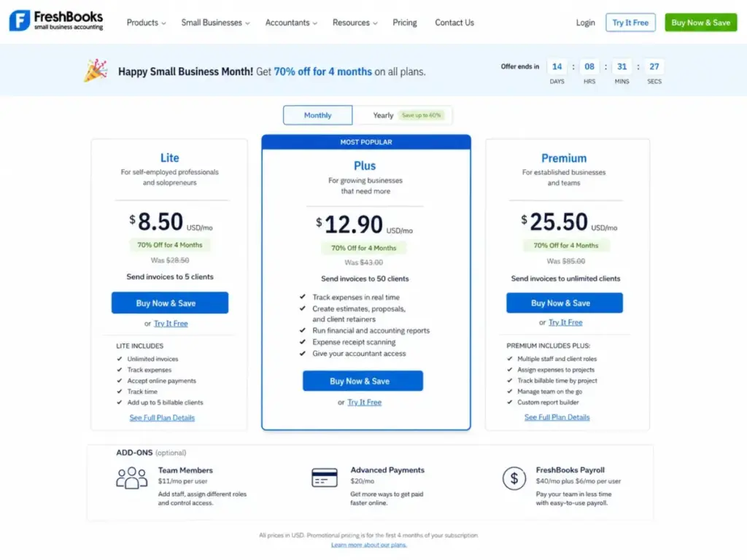747x560 pixels.
Task: Open the Resources dropdown menu
Action: click(x=355, y=23)
